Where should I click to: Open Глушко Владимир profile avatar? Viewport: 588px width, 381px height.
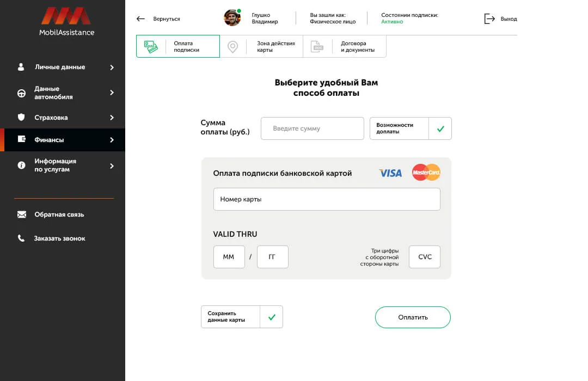tap(232, 17)
